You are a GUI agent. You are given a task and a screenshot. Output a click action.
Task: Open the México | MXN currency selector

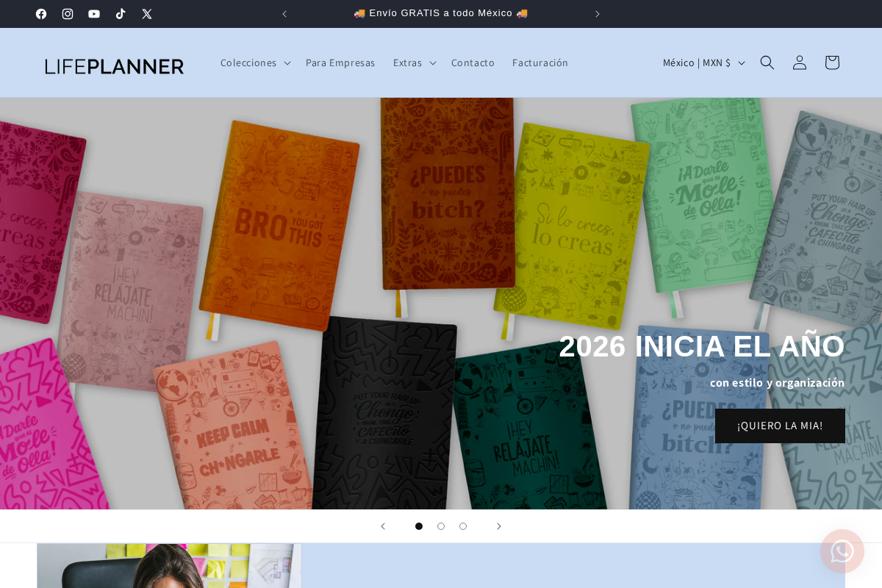click(703, 62)
